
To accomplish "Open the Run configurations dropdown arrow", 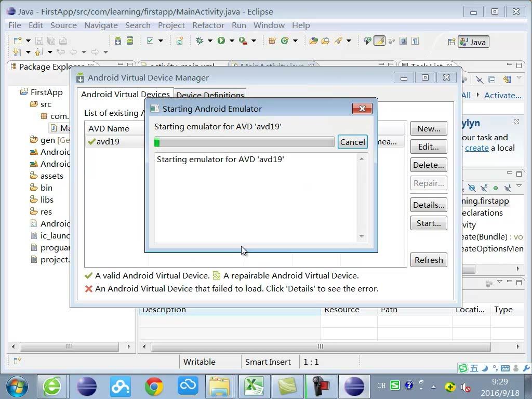I will 232,41.
